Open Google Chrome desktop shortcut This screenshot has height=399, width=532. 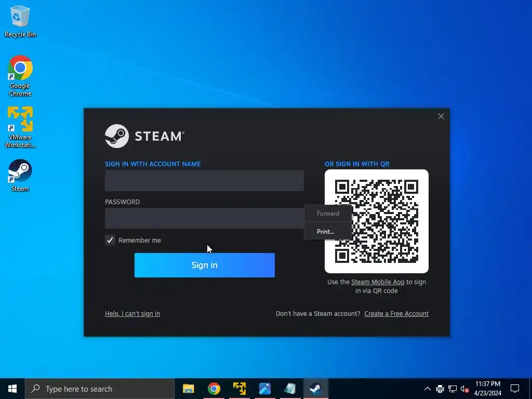pos(20,76)
